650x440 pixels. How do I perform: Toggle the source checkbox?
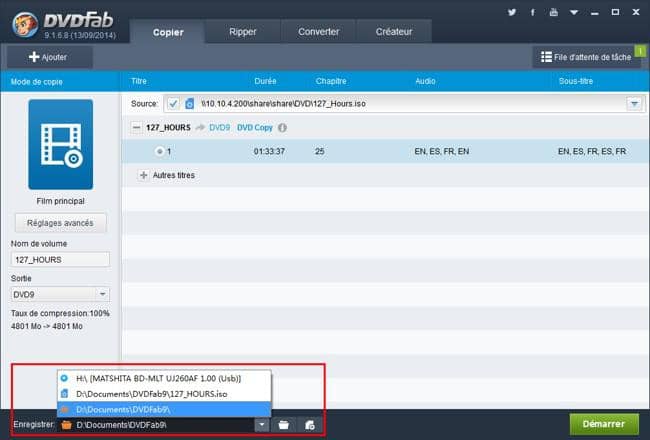173,104
